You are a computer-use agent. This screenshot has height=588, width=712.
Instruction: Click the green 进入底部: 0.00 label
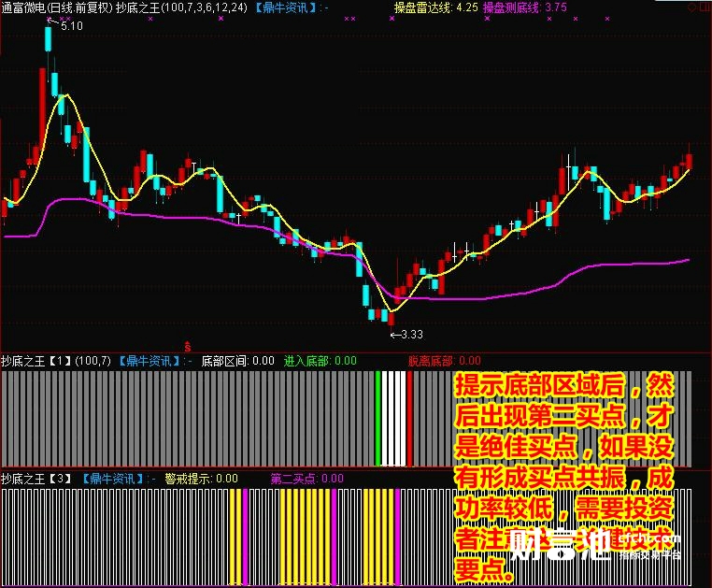coord(320,361)
